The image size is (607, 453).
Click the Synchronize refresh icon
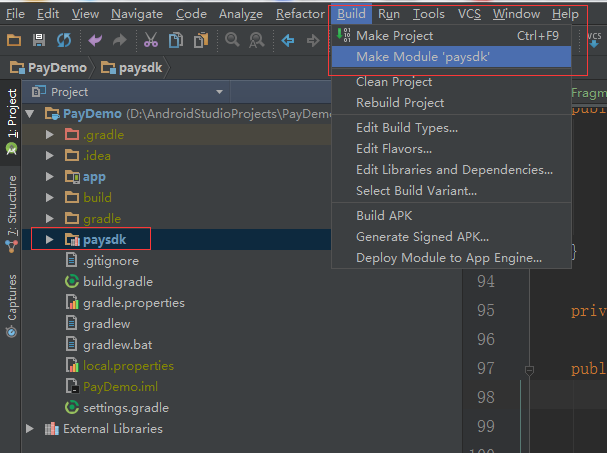tap(64, 40)
